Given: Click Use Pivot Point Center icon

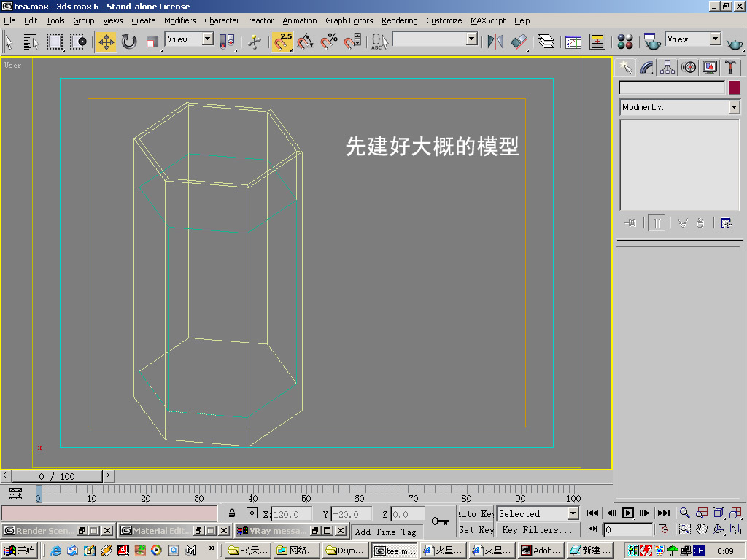Looking at the screenshot, I should click(227, 42).
